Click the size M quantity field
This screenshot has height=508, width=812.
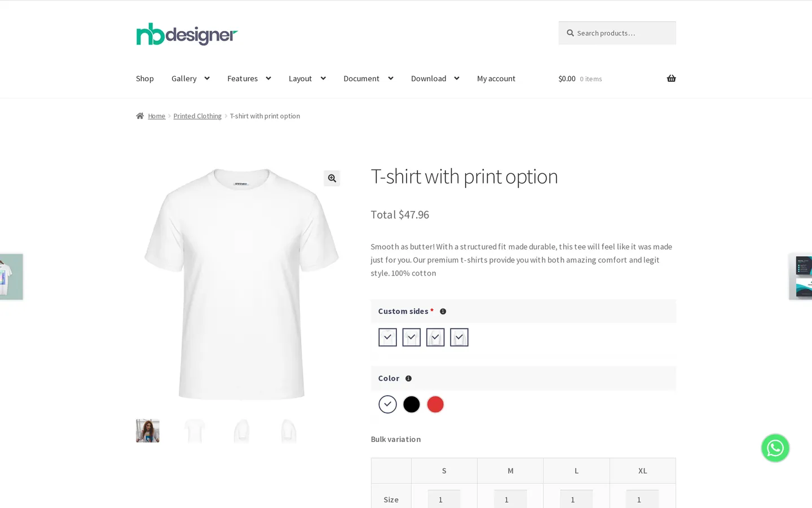pyautogui.click(x=510, y=499)
